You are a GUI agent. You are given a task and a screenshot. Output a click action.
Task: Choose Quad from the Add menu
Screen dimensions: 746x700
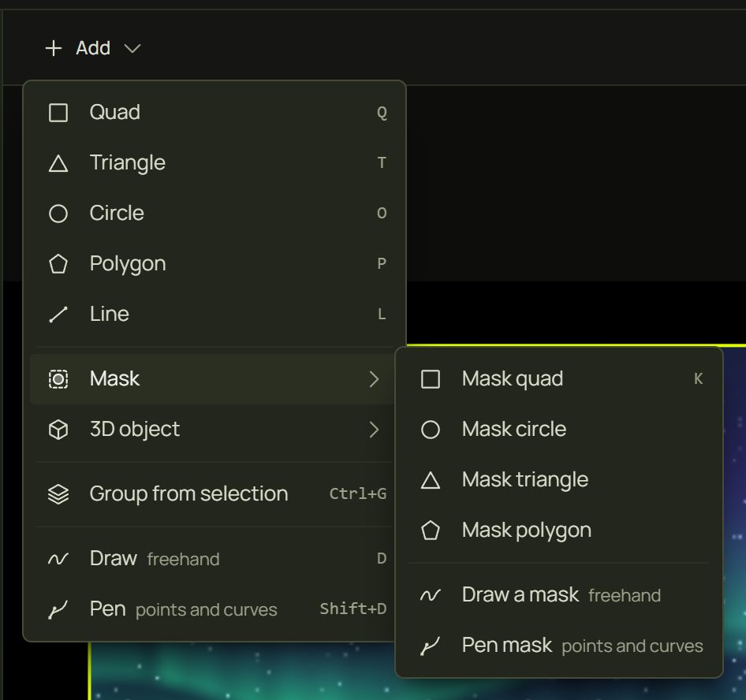[x=214, y=113]
